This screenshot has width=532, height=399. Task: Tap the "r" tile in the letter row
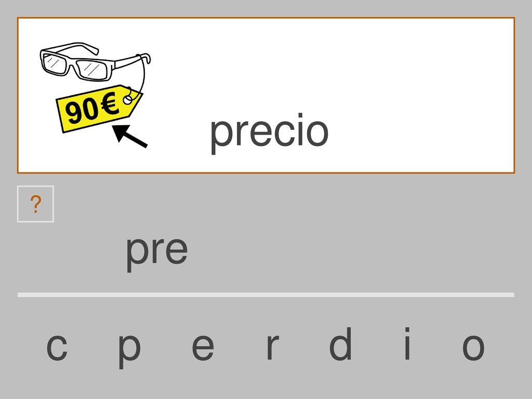(x=272, y=347)
